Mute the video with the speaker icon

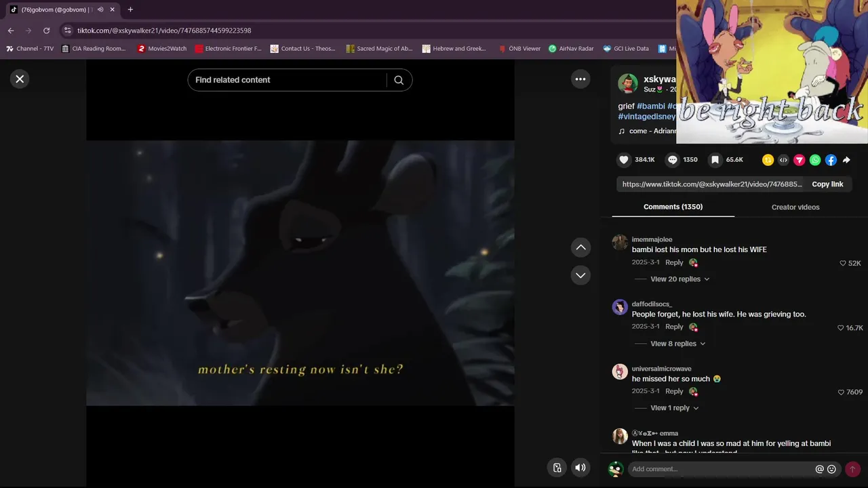(580, 468)
